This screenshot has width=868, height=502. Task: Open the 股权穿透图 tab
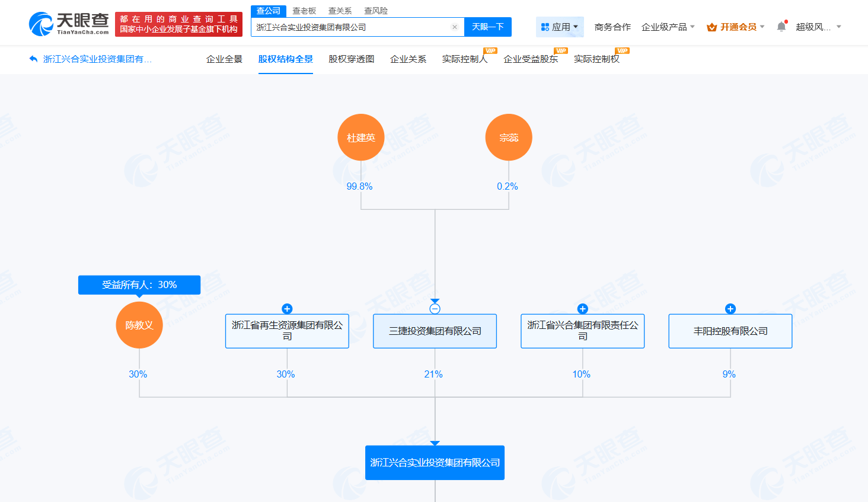pyautogui.click(x=352, y=59)
